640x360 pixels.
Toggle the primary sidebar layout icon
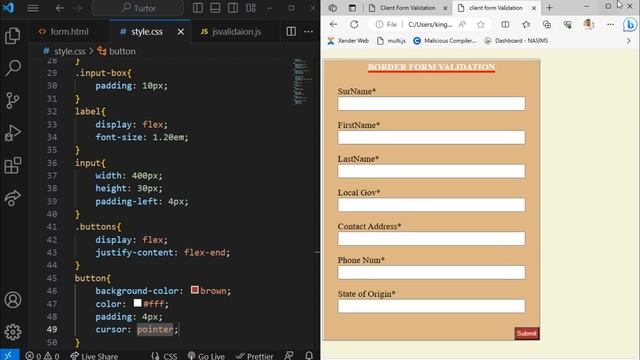click(198, 8)
